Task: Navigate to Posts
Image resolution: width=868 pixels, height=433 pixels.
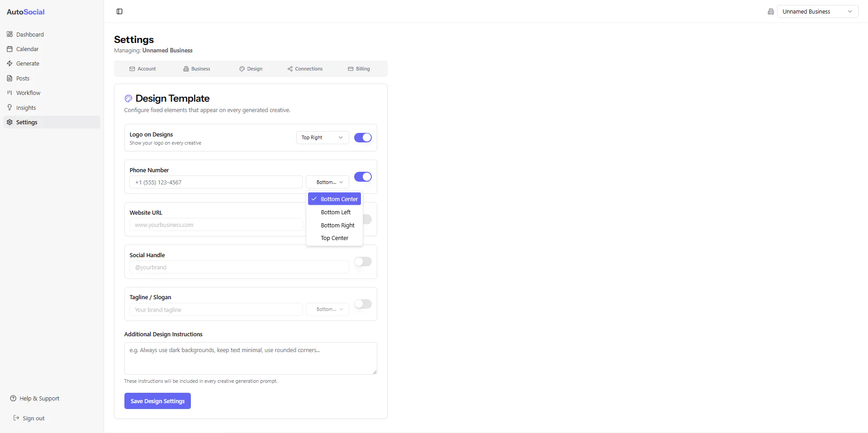Action: click(52, 78)
